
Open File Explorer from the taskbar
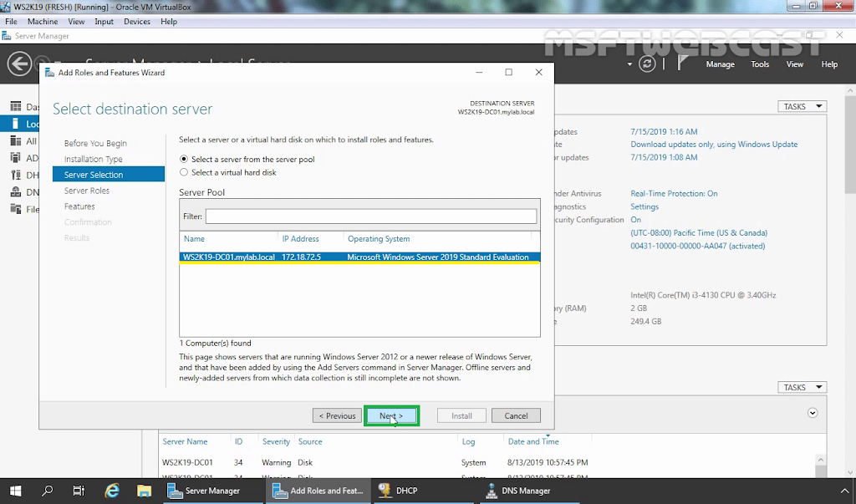pos(144,491)
